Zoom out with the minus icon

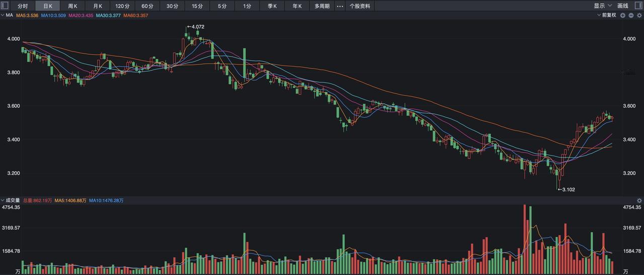pos(631,16)
